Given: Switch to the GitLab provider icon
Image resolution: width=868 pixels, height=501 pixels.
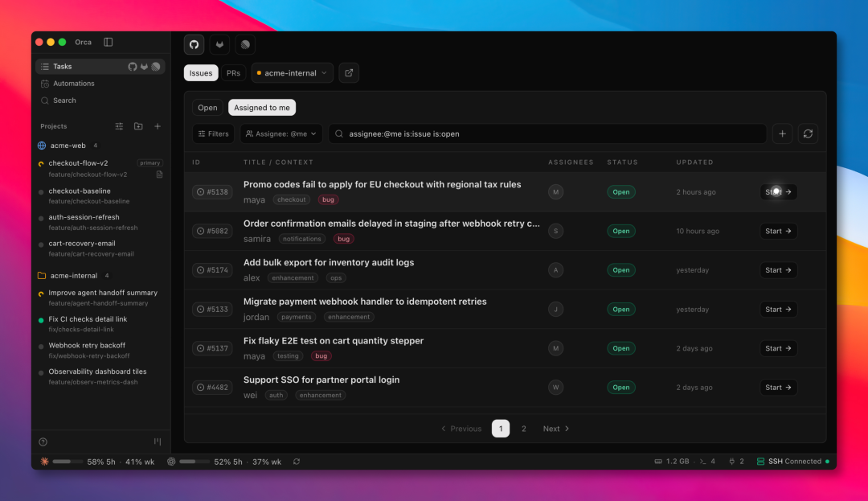Looking at the screenshot, I should (219, 45).
